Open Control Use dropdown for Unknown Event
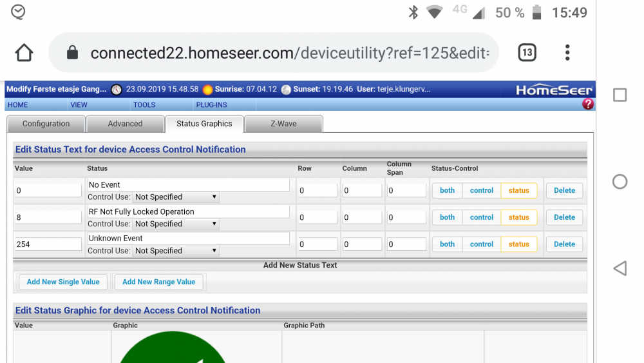 175,251
